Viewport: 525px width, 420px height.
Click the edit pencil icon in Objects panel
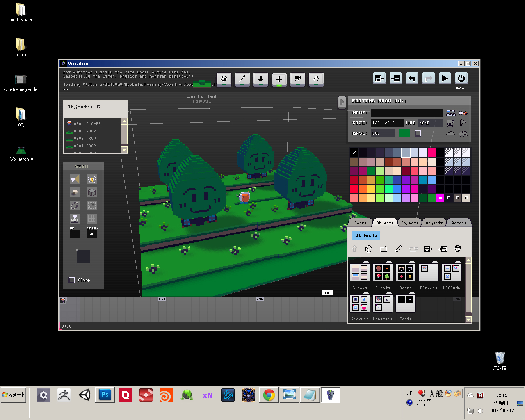(x=399, y=249)
